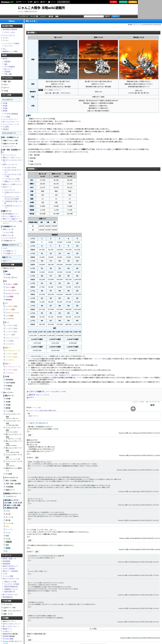162x644 pixels.
Task: Collapse the 味方キャラクター tree
Action: [2, 268]
